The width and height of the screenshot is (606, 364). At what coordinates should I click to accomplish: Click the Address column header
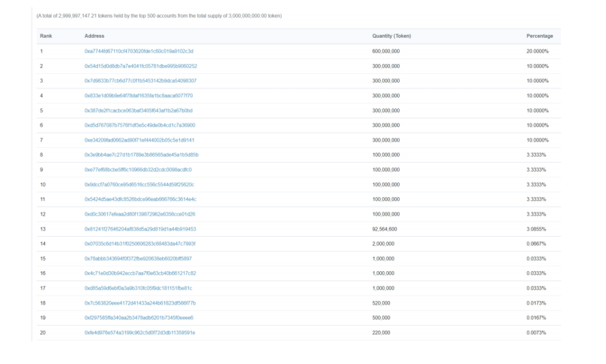94,36
